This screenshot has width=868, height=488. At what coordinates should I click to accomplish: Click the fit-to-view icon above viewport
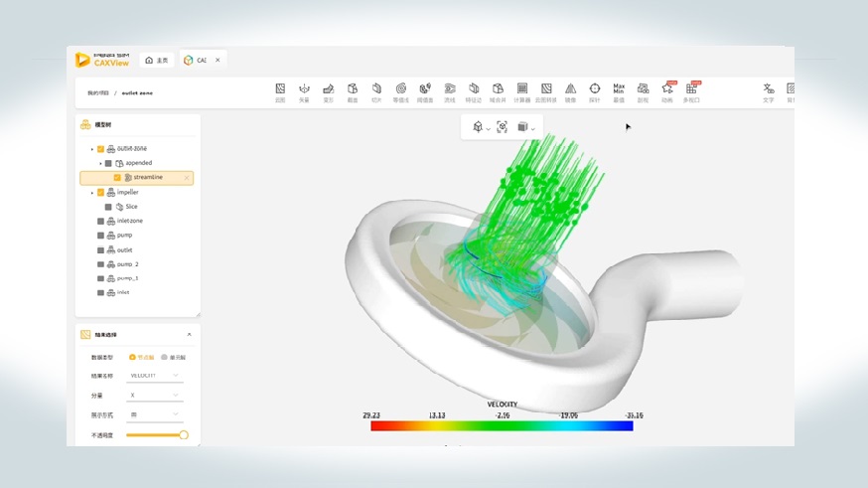click(502, 127)
